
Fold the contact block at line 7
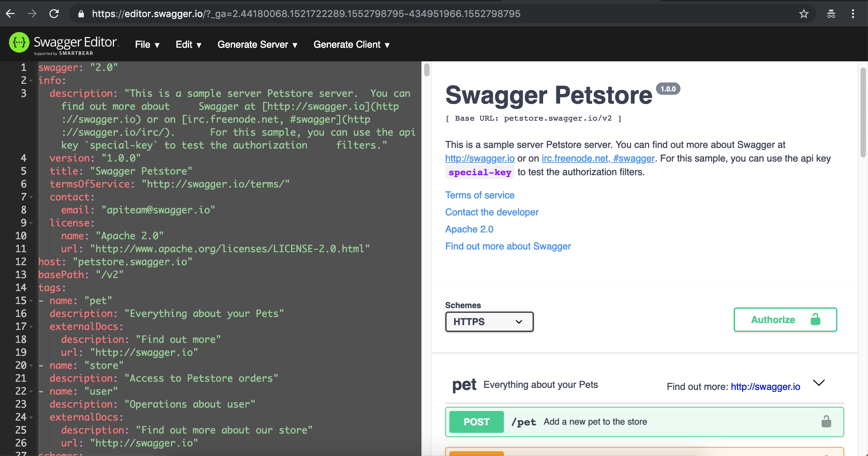point(31,197)
